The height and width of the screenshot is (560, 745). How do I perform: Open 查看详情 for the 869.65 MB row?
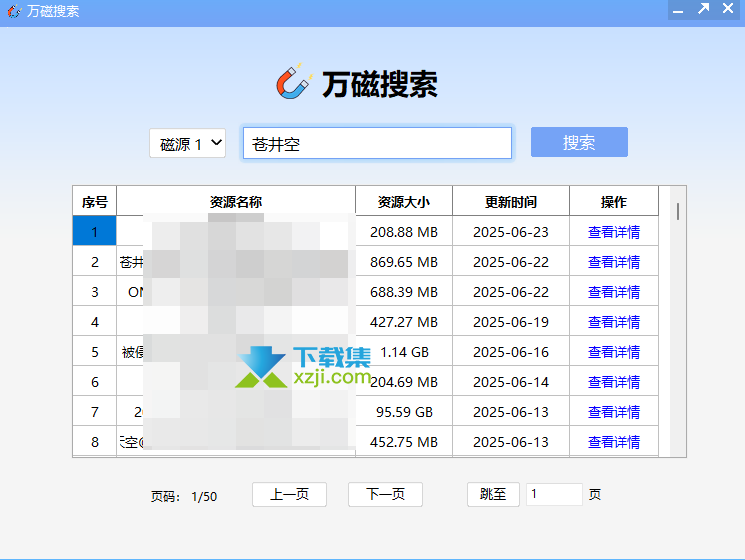614,262
